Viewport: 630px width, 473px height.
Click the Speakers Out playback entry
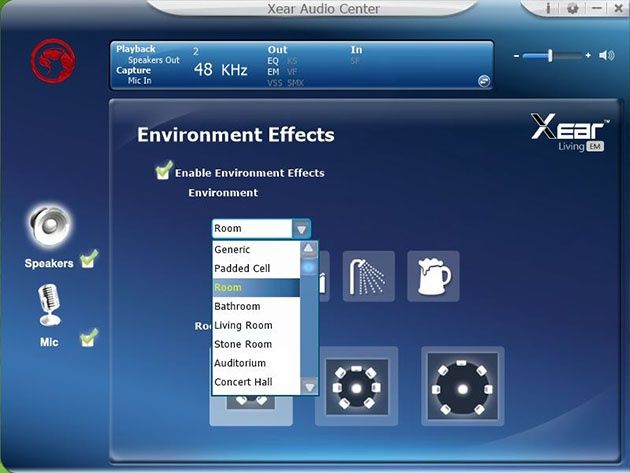click(153, 60)
